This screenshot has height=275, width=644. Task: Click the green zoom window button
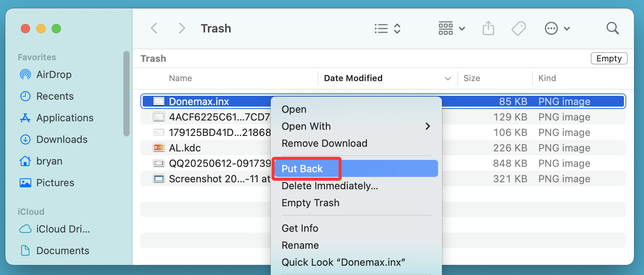point(56,29)
